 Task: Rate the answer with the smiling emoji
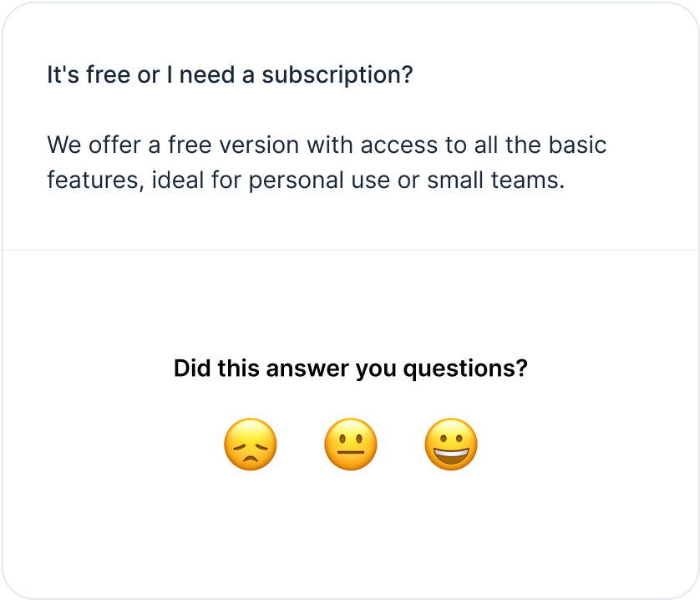[451, 445]
